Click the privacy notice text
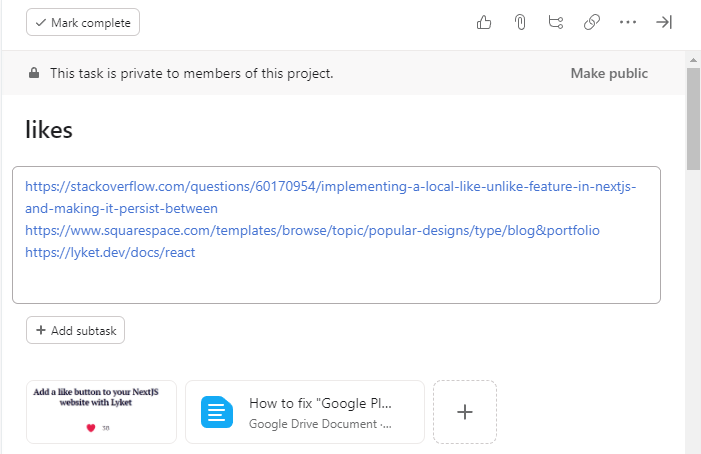Screen dimensions: 701x454 tap(191, 73)
